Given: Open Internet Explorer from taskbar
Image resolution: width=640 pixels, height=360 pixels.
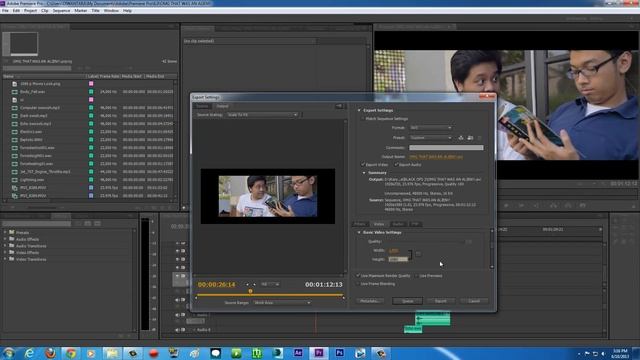Looking at the screenshot, I should (29, 353).
